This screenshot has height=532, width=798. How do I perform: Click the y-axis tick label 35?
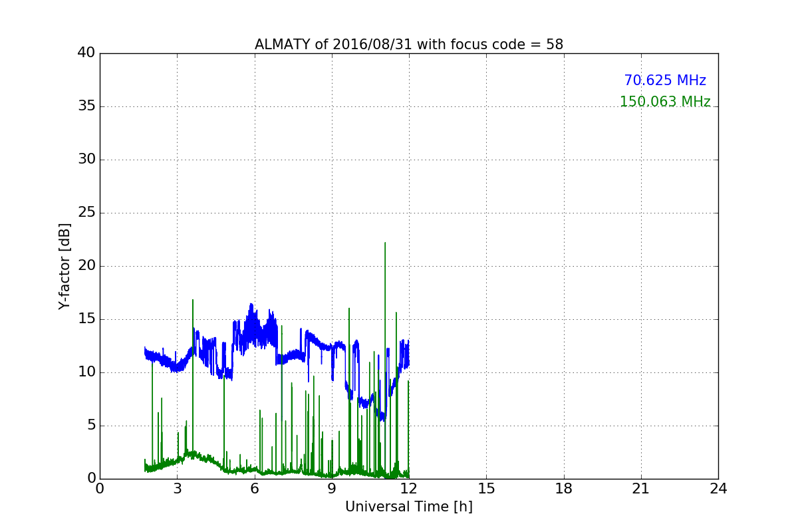[x=86, y=106]
